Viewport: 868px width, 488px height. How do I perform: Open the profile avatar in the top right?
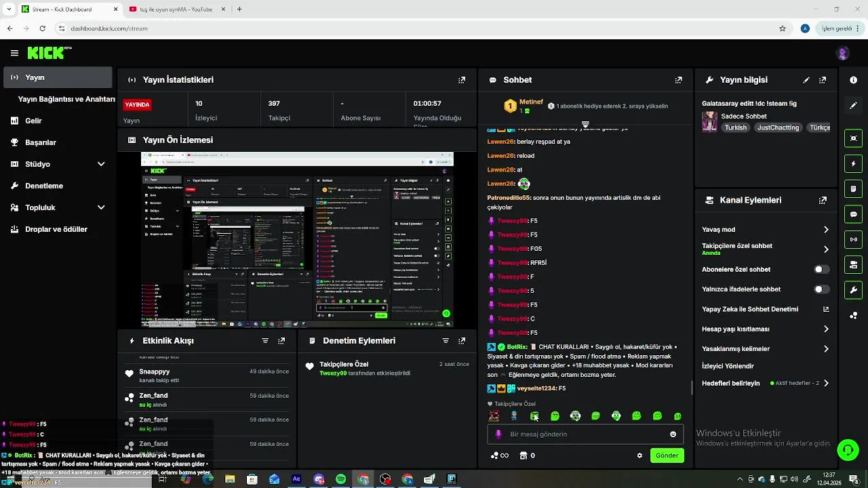(x=843, y=54)
